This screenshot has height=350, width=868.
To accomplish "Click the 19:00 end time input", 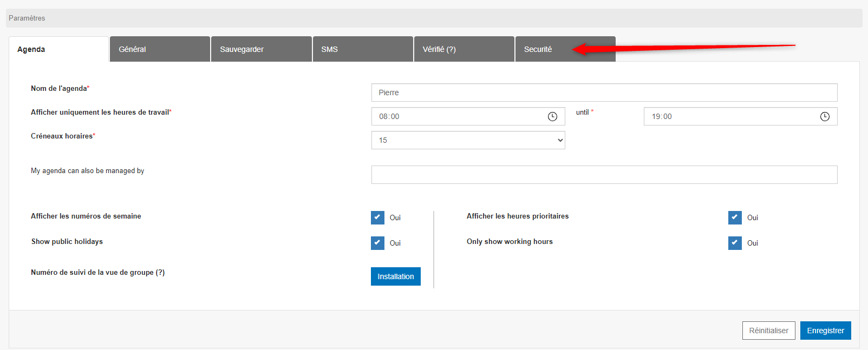I will (x=731, y=116).
